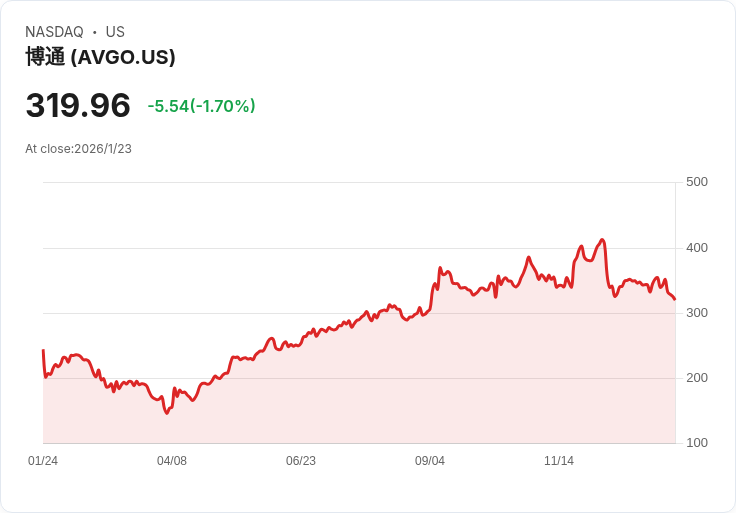Click the 11/14 date on x-axis

click(x=559, y=461)
